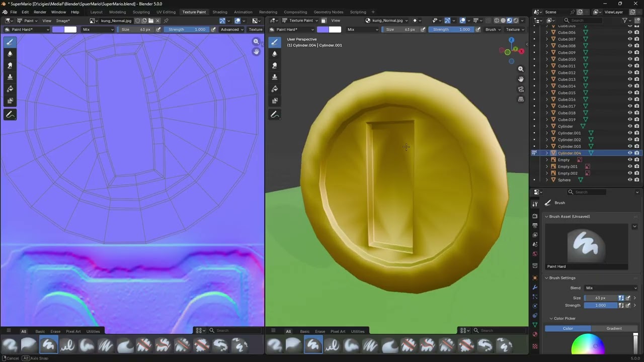Pick the Smear tool in 3D viewport
This screenshot has height=362, width=644.
pos(275,65)
